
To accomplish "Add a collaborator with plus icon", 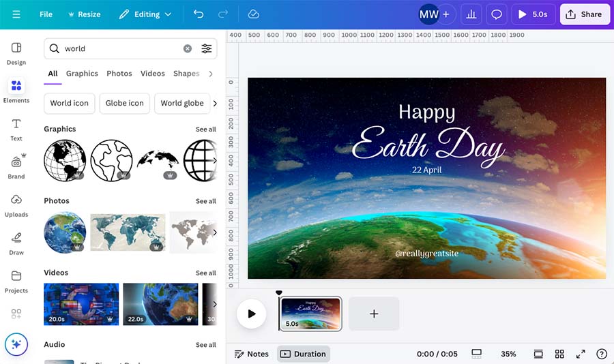I will click(446, 14).
